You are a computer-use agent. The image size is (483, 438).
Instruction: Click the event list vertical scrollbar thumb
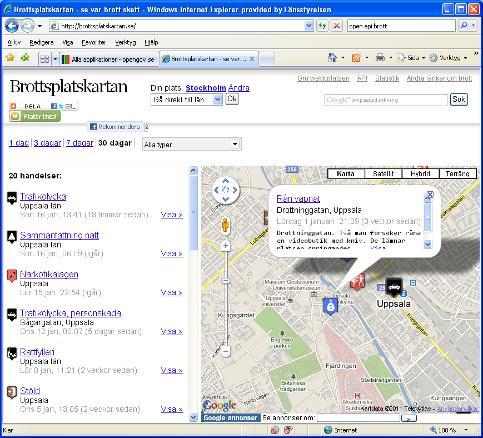pyautogui.click(x=193, y=212)
